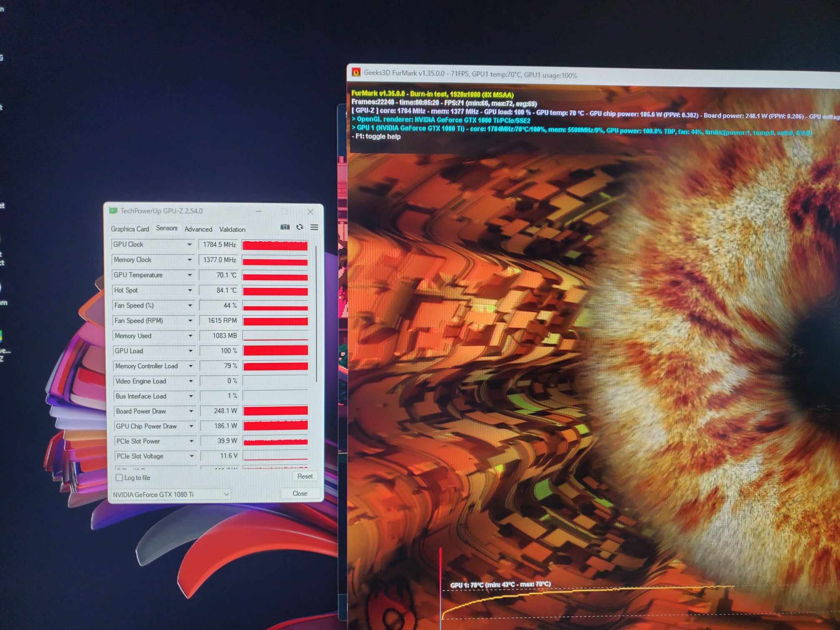Expand the Hot Spot sensor dropdown

pos(190,290)
